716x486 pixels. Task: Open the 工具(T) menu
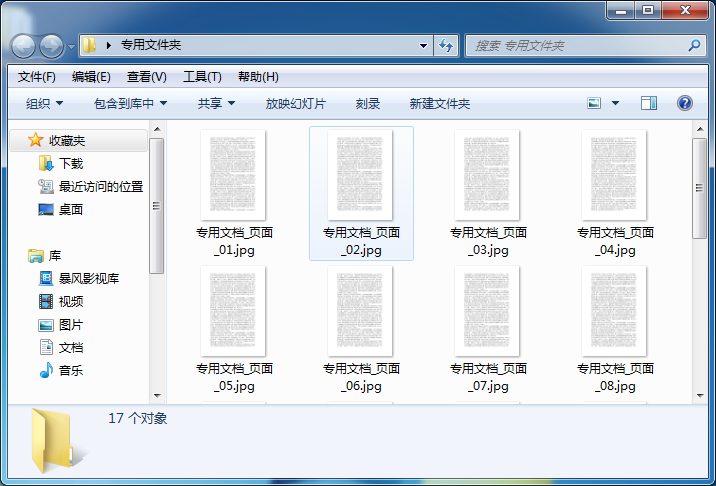[201, 77]
